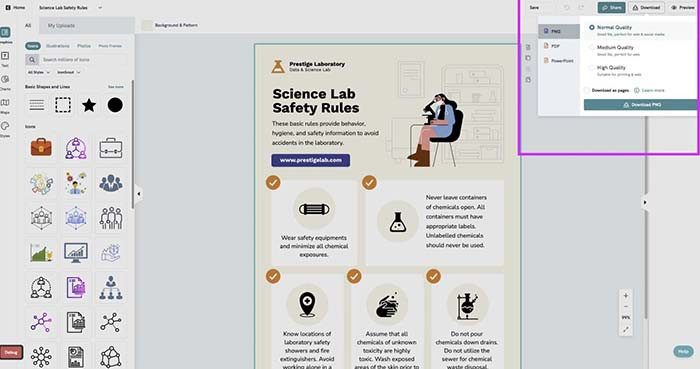This screenshot has height=369, width=700.
Task: Insert the hand holding coin icon
Action: tap(111, 253)
